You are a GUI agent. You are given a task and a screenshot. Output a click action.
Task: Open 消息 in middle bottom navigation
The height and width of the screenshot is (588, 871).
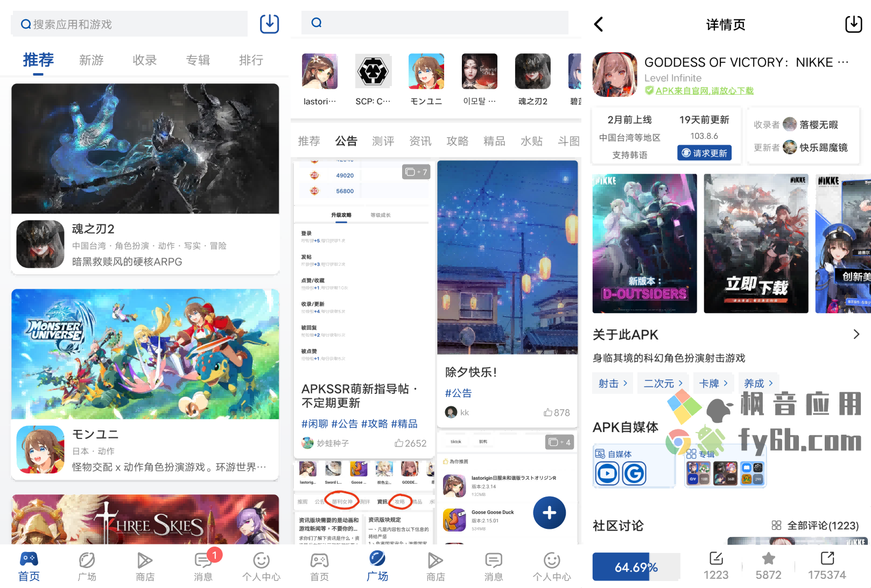pyautogui.click(x=494, y=566)
